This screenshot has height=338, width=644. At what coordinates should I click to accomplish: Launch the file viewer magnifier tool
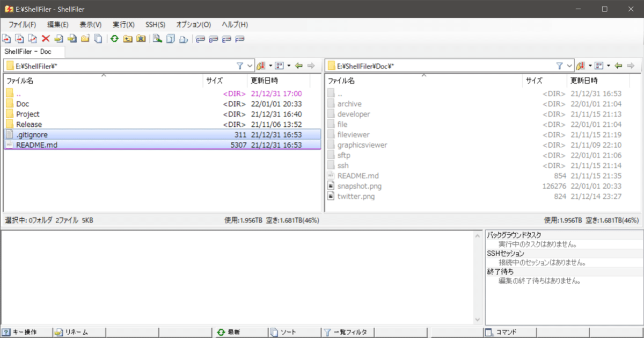tap(157, 38)
